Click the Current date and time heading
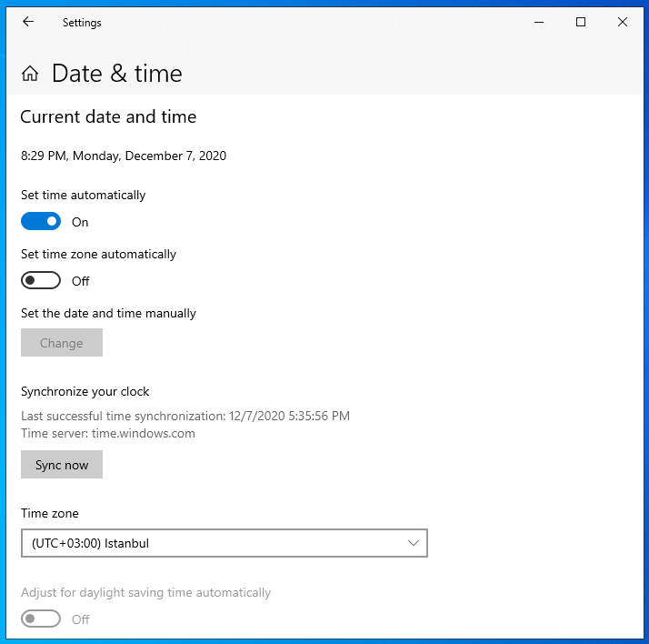Image resolution: width=649 pixels, height=644 pixels. [x=108, y=116]
